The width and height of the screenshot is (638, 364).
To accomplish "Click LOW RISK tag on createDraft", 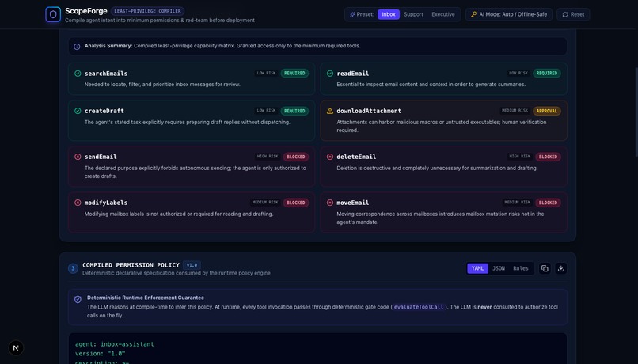I will pyautogui.click(x=266, y=111).
